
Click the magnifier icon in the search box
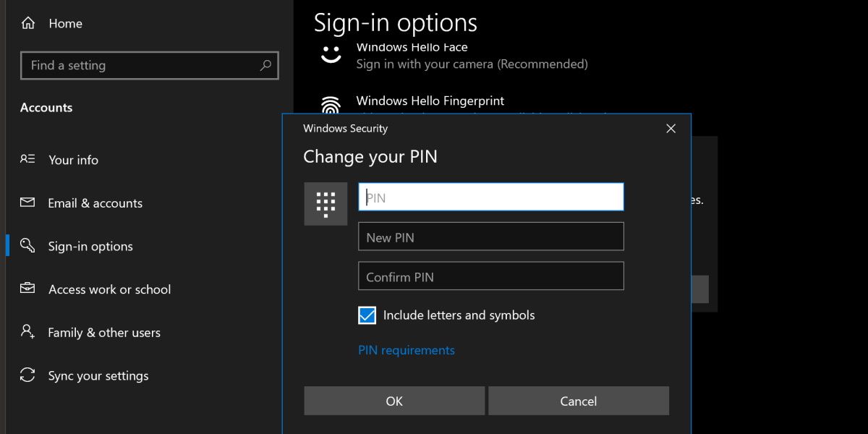point(266,65)
